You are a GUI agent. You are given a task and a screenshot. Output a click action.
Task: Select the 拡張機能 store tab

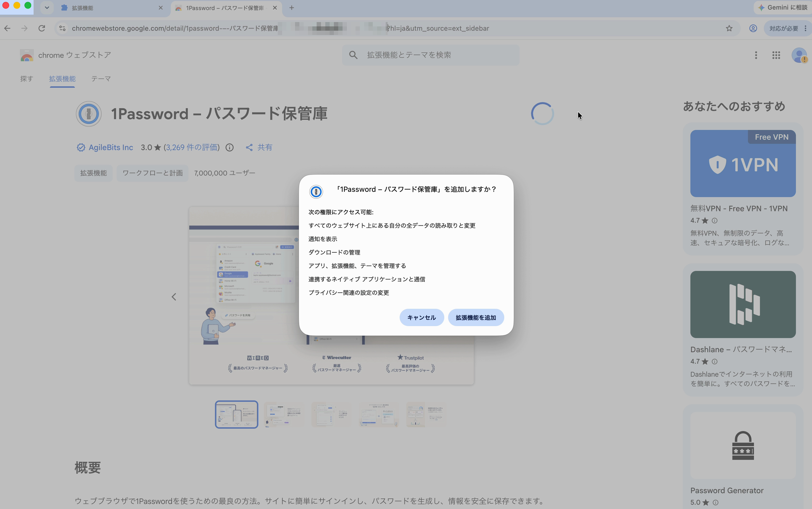tap(62, 79)
